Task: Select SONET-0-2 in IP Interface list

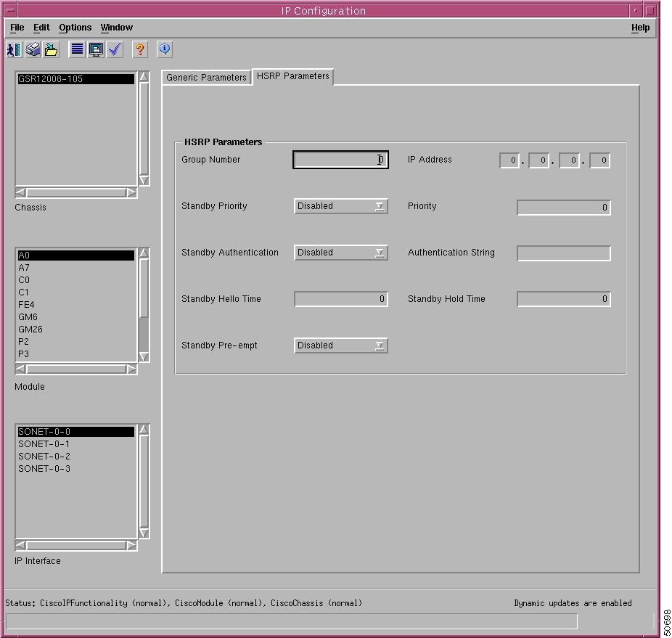Action: [44, 457]
